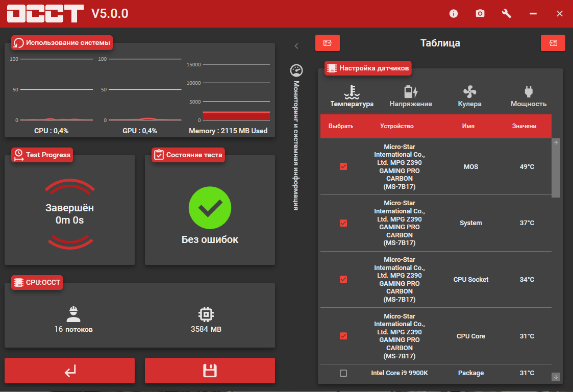This screenshot has height=392, width=573.
Task: Click the 49°C value cell
Action: coord(527,167)
